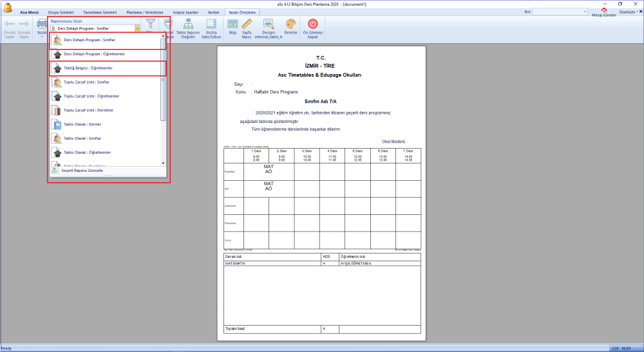The image size is (644, 352).
Task: Open Sayfa Yapısı ruler tool
Action: pyautogui.click(x=247, y=24)
